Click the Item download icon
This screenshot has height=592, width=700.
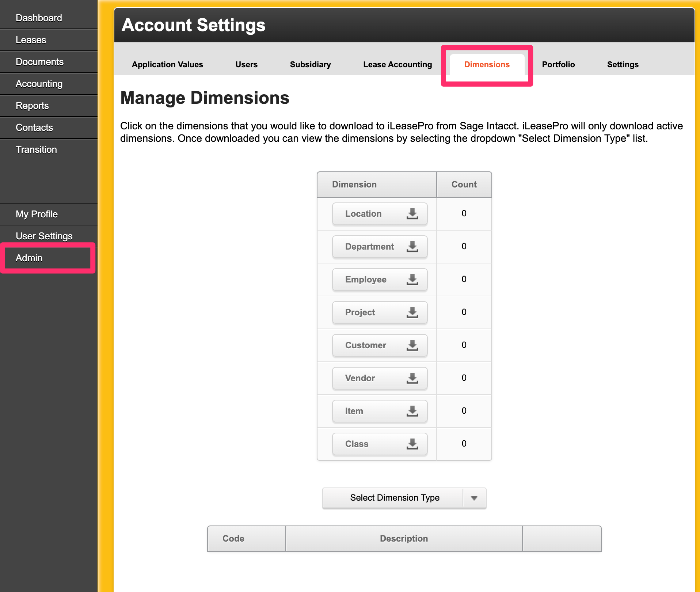coord(412,411)
